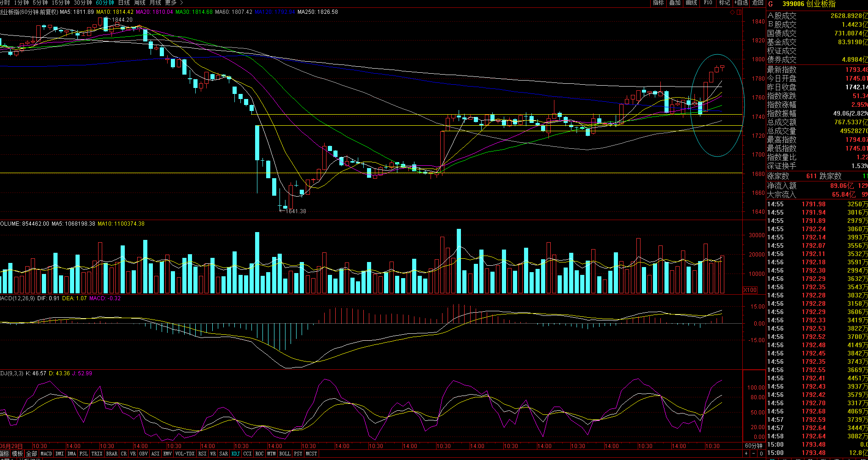Click the 标记 mark button
Image resolution: width=868 pixels, height=460 pixels.
coord(725,3)
